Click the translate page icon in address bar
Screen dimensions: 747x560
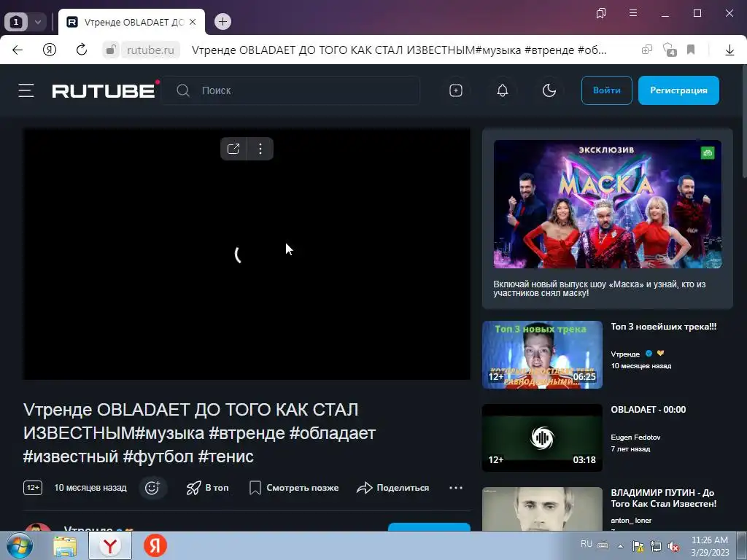coord(646,50)
